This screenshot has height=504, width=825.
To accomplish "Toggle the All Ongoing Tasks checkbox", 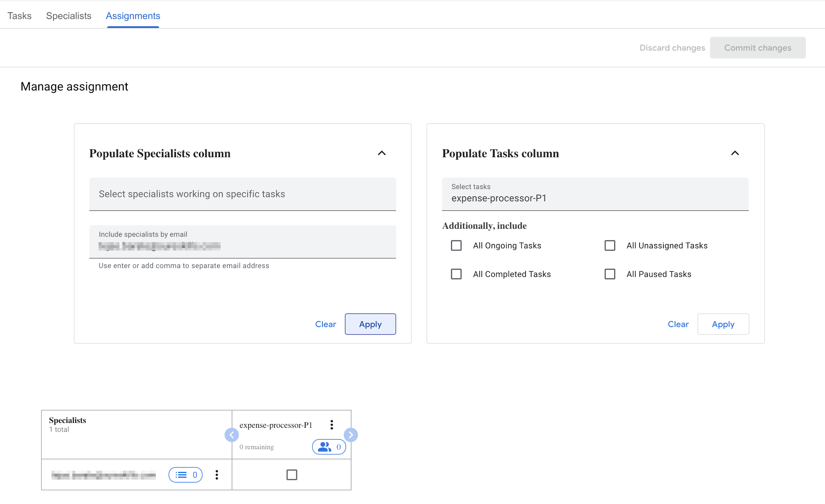I will coord(457,246).
